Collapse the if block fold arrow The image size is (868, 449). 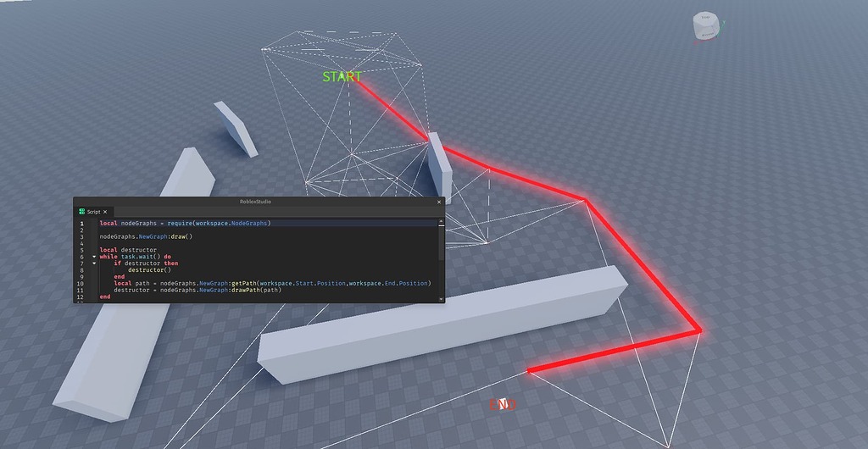coord(94,263)
